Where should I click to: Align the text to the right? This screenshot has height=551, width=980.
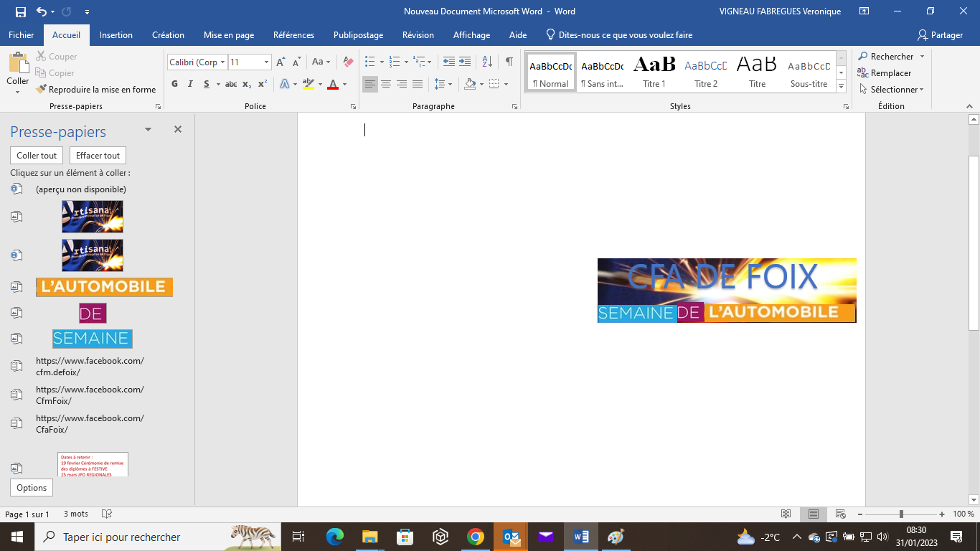tap(402, 84)
